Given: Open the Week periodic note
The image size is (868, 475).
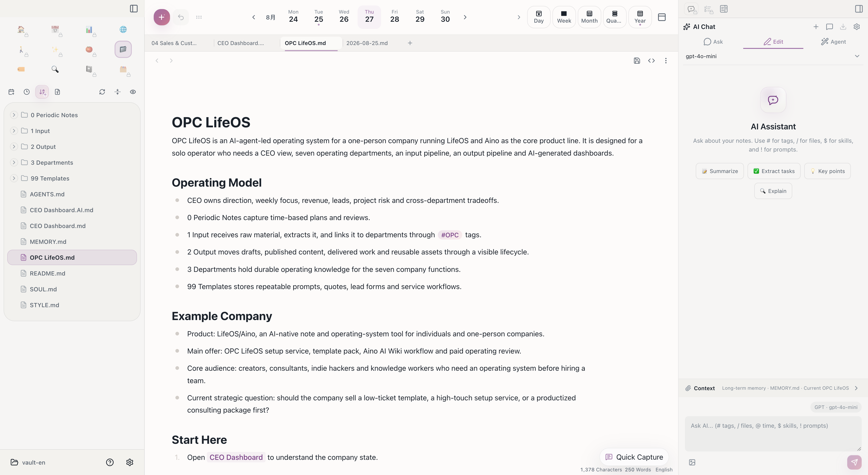Looking at the screenshot, I should coord(564,17).
